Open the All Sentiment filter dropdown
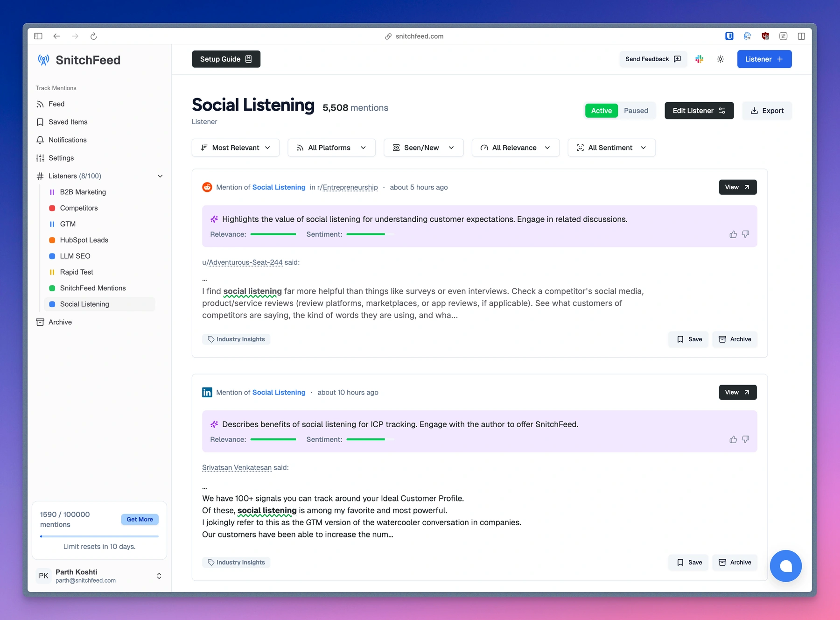840x620 pixels. [x=612, y=148]
